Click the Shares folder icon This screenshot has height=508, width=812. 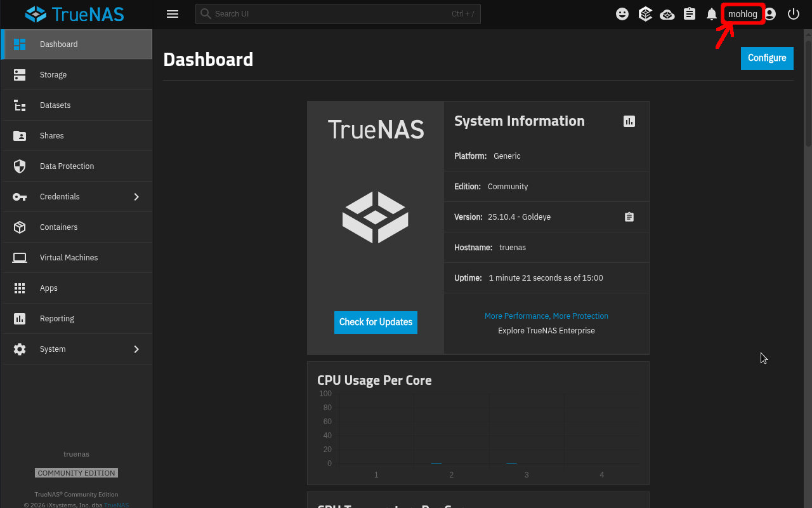[20, 136]
